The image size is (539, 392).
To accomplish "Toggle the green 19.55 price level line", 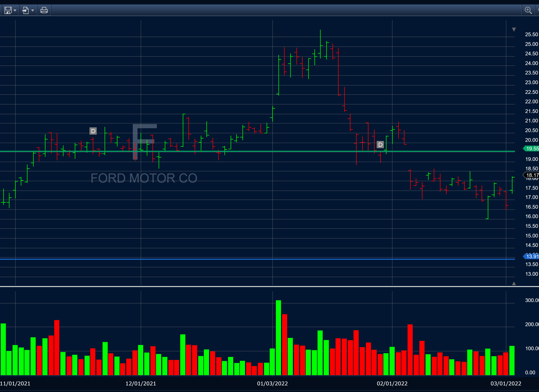I will coord(238,151).
